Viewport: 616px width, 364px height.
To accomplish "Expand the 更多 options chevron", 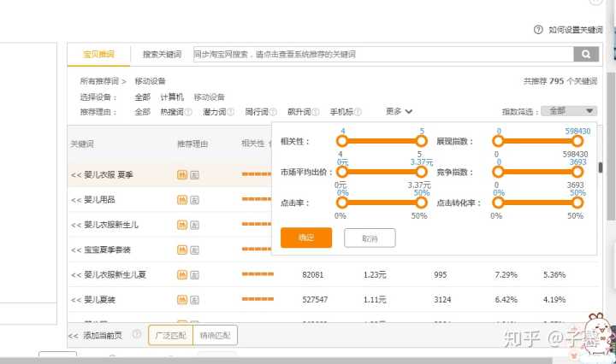I will [x=410, y=111].
